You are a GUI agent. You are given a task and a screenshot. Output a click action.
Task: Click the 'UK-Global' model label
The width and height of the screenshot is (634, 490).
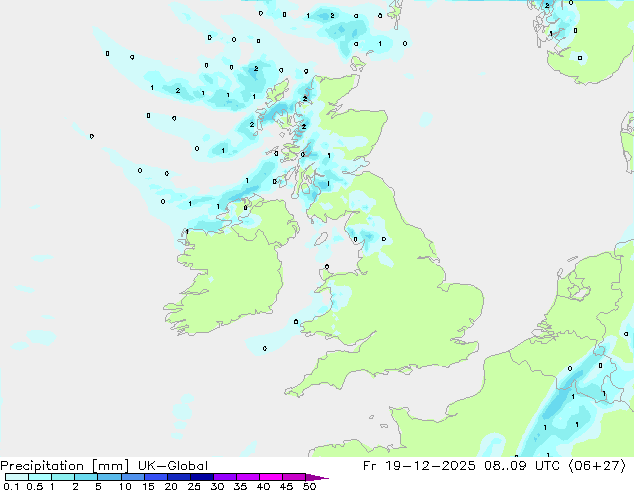click(173, 466)
